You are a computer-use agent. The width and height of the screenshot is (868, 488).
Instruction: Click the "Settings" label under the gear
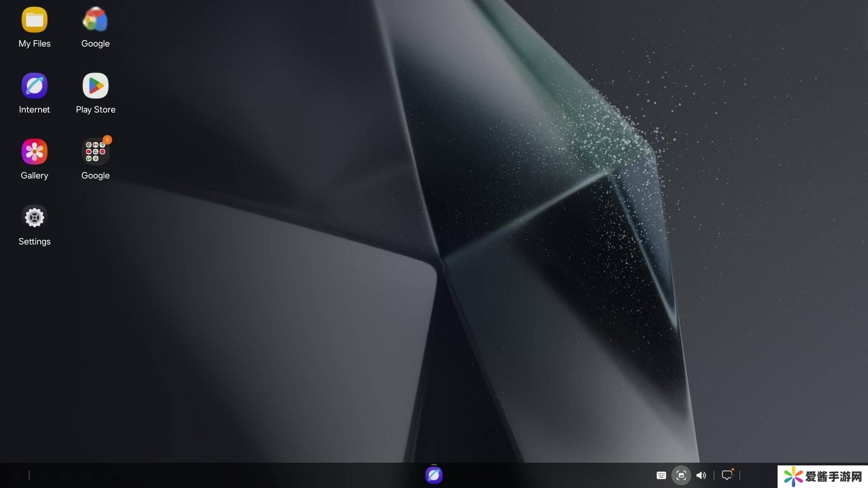34,242
